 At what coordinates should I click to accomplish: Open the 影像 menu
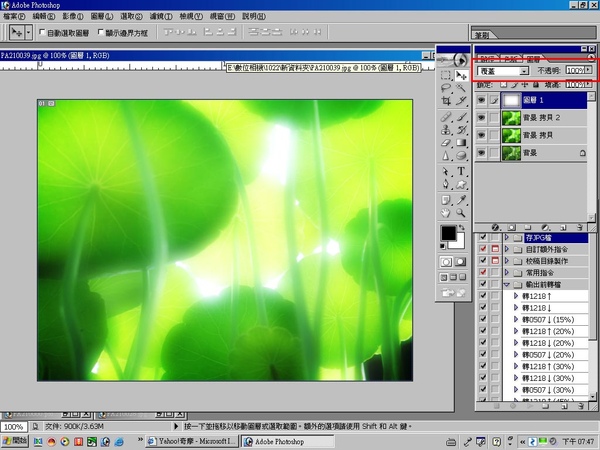(74, 17)
